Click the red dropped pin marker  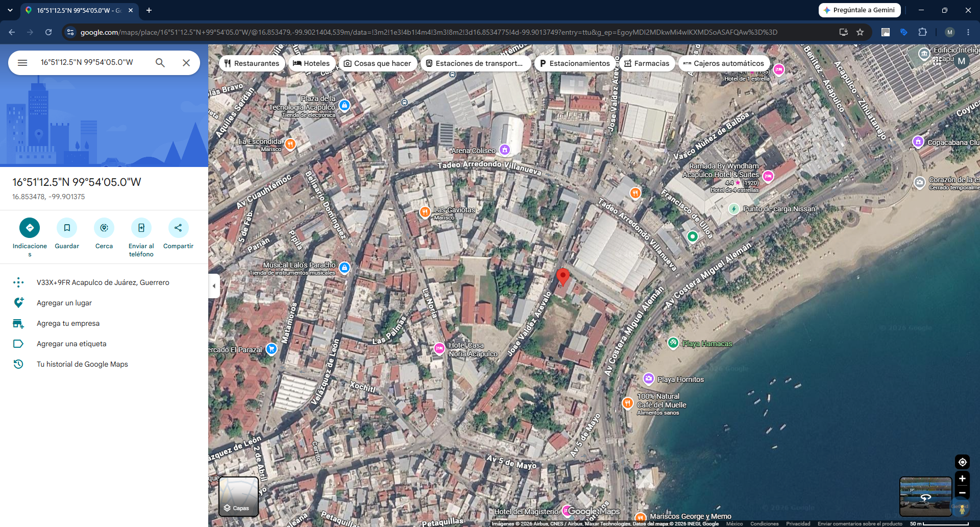[562, 277]
